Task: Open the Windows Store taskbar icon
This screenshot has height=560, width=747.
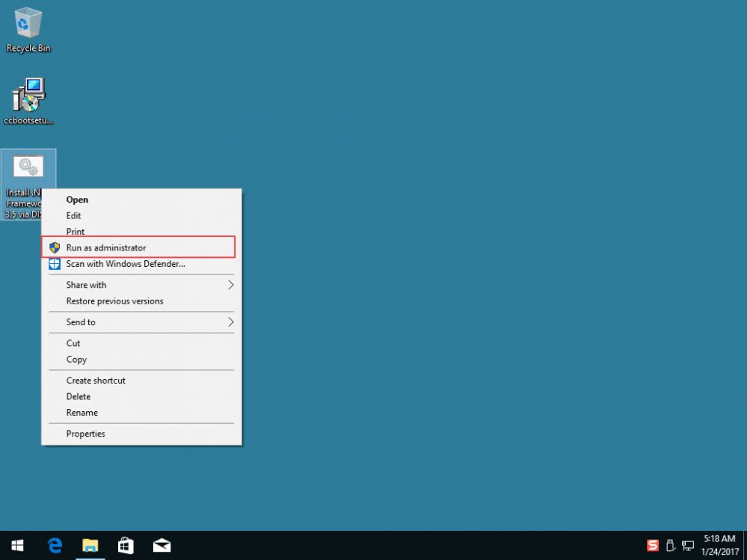Action: [x=126, y=545]
